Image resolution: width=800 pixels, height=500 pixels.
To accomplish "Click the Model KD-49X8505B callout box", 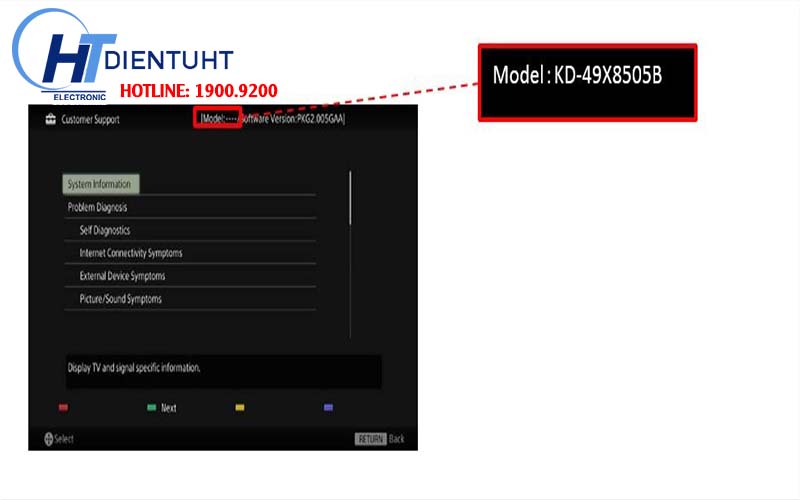I will (587, 82).
